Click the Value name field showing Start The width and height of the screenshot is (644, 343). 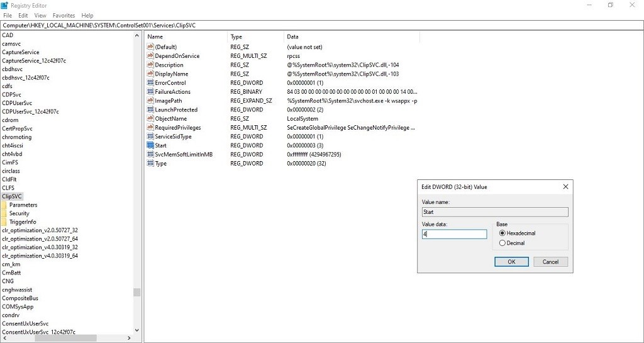[x=495, y=212]
